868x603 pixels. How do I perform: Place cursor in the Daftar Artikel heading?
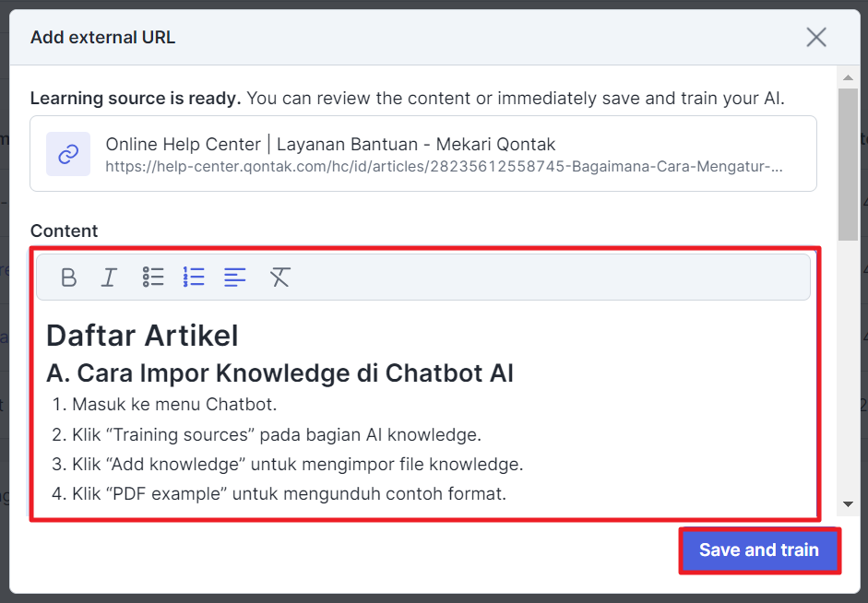coord(142,336)
